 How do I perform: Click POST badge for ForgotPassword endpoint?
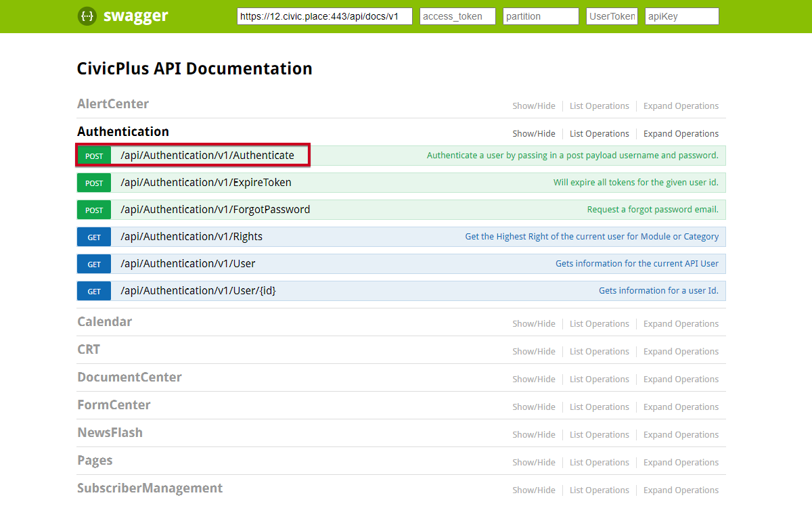click(x=94, y=210)
